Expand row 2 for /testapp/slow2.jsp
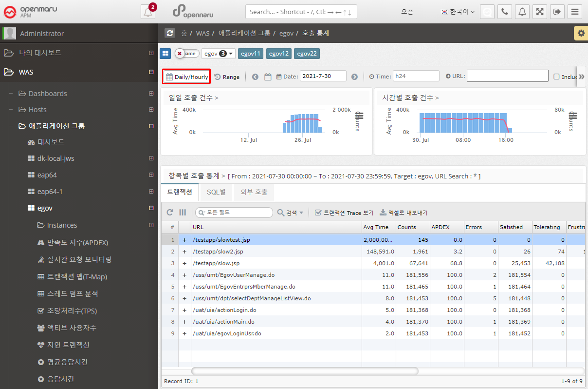Screen dimensions: 588x389 click(x=184, y=252)
